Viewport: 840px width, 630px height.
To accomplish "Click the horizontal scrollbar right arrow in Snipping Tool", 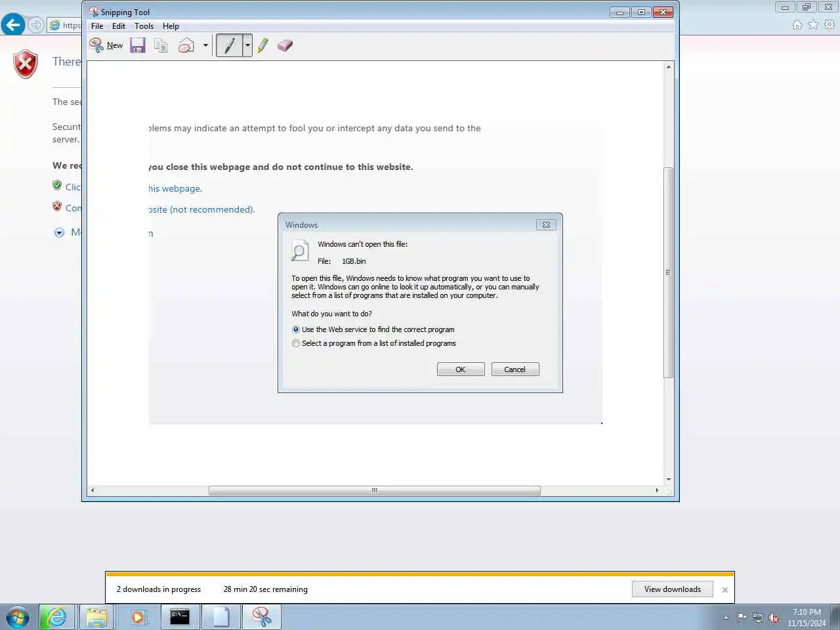I will (x=657, y=490).
